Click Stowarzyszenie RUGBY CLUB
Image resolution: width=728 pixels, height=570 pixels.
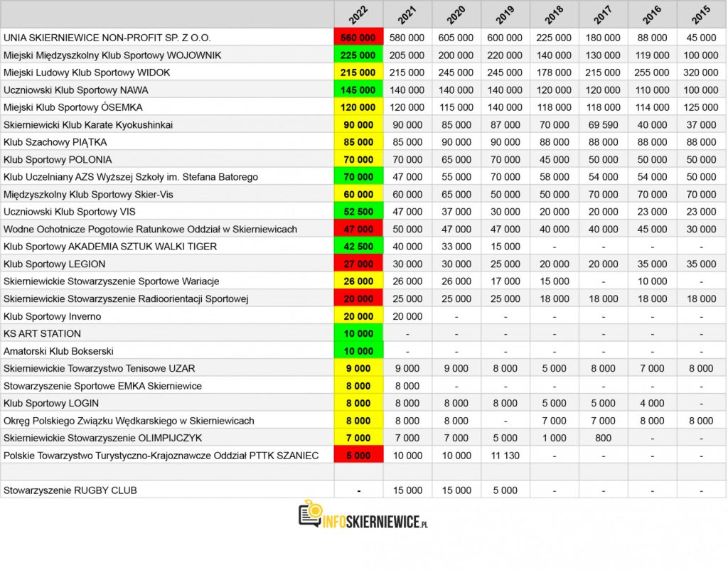coord(70,490)
